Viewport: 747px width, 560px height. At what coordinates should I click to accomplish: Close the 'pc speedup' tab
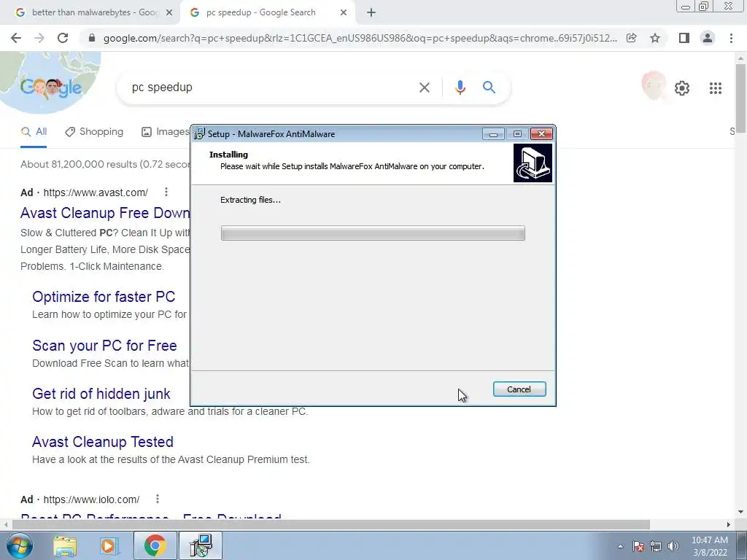pos(344,13)
